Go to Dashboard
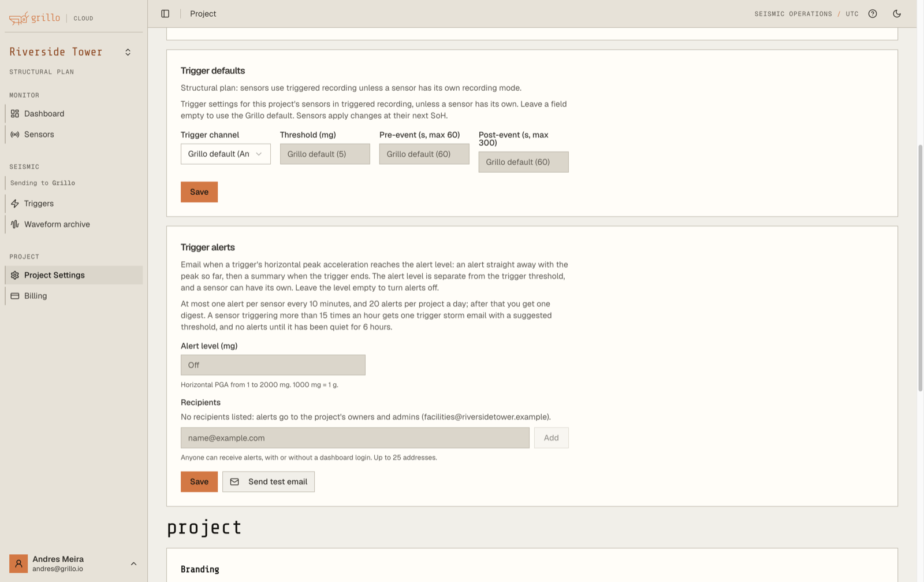Screen dimensions: 924x582 (74, 113)
